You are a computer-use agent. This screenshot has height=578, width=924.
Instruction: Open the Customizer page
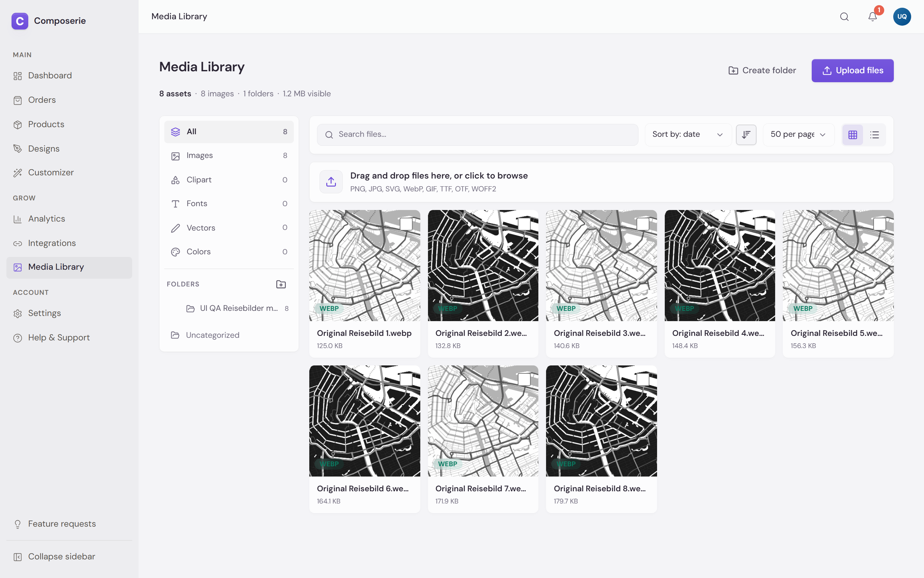pos(69,173)
